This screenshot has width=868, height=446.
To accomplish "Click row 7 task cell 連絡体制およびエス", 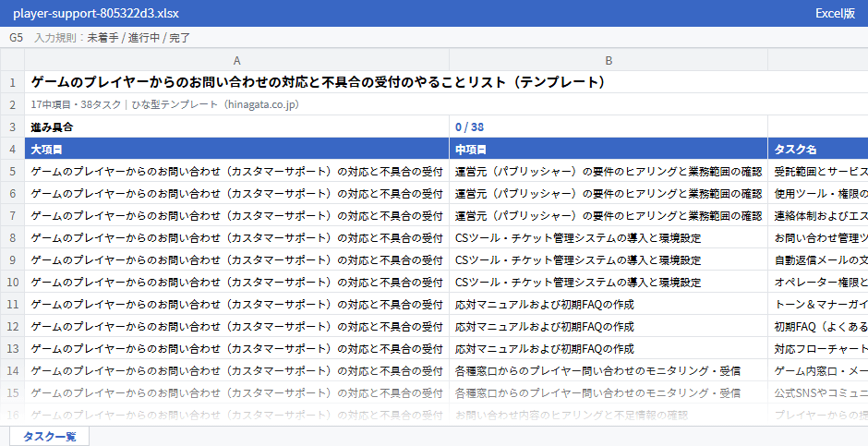I will click(x=817, y=215).
